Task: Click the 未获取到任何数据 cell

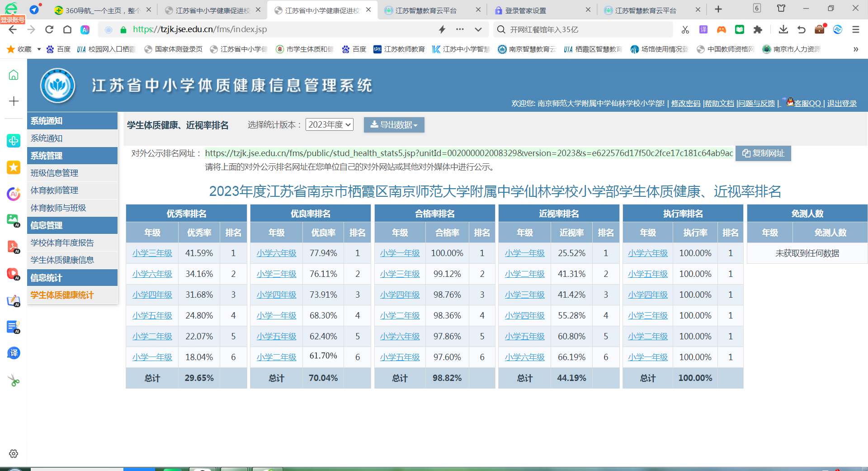Action: click(807, 253)
